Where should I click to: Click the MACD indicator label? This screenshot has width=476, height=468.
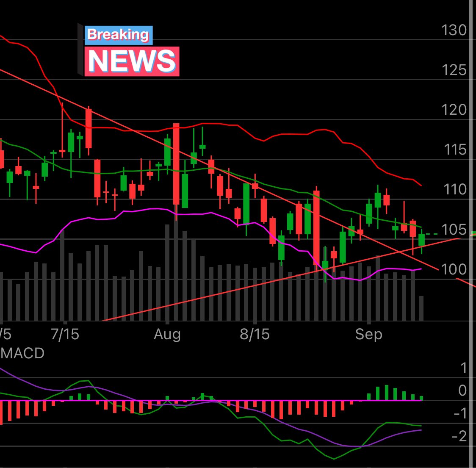click(x=22, y=353)
